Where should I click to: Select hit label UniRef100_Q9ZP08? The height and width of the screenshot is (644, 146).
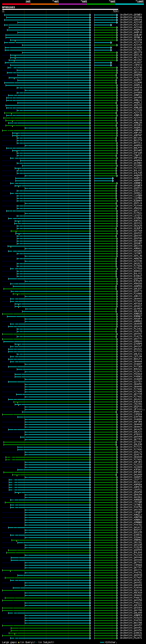click(131, 575)
